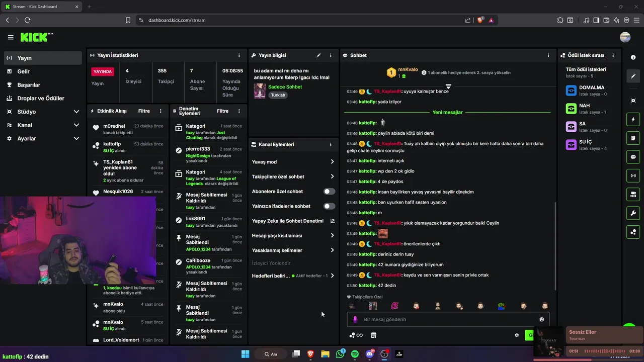Click the Sessiz Eller album thumbnail
This screenshot has width=644, height=362.
coord(548,342)
